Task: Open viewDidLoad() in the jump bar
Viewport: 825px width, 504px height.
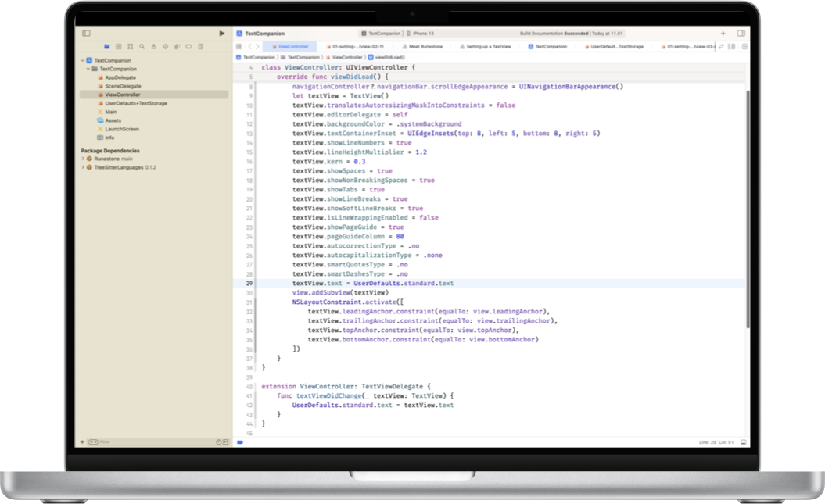Action: click(x=389, y=57)
